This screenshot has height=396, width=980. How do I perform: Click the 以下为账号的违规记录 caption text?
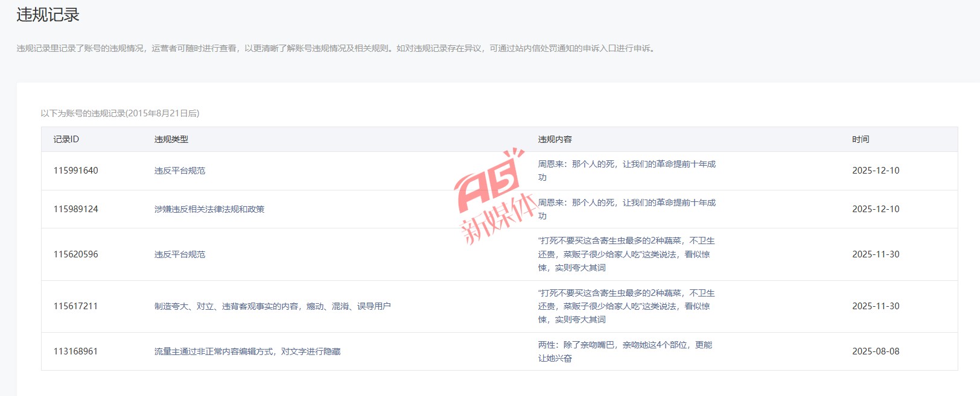(x=119, y=113)
